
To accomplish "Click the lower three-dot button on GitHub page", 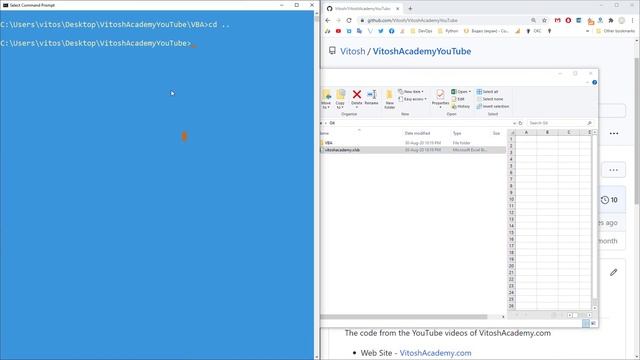I will coord(613,170).
